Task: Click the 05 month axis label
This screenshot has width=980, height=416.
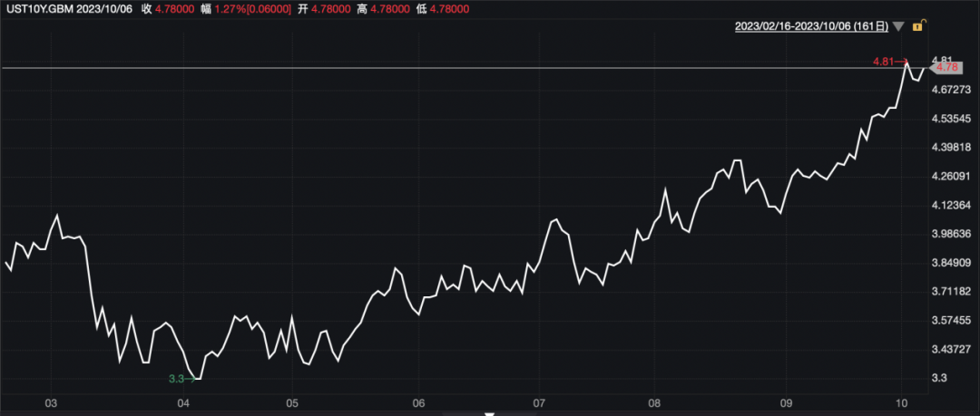Action: 292,403
